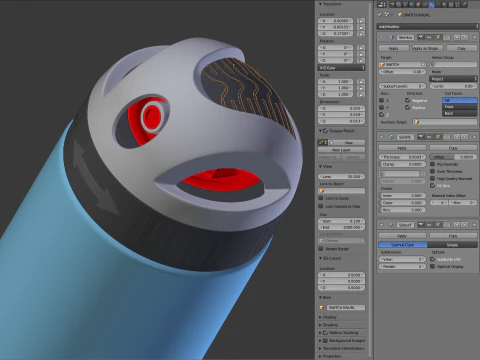This screenshot has width=480, height=360.
Task: Remove the Shrinkwrap modifier
Action: tap(474, 37)
